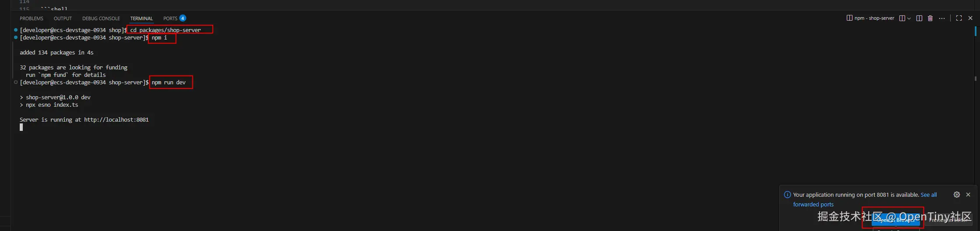This screenshot has height=231, width=980.
Task: Click new terminal split-layout icon
Action: click(902, 18)
